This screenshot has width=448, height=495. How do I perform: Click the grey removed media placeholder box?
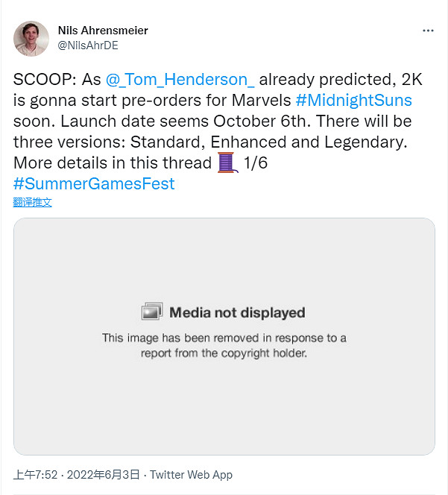pos(224,403)
